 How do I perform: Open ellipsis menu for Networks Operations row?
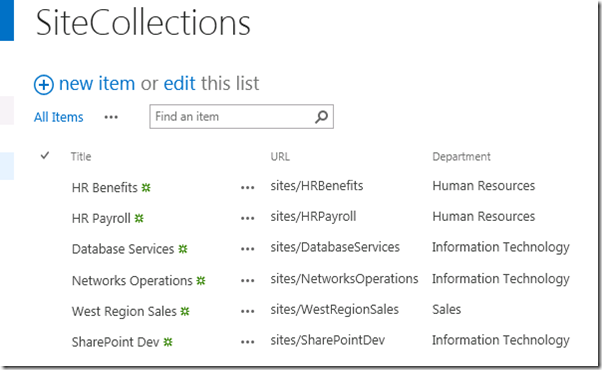point(248,281)
